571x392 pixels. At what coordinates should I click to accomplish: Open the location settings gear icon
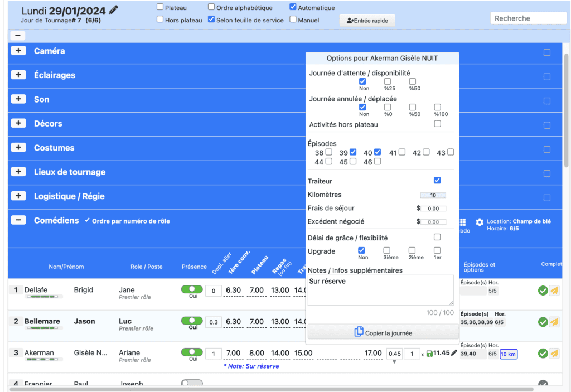pos(479,222)
